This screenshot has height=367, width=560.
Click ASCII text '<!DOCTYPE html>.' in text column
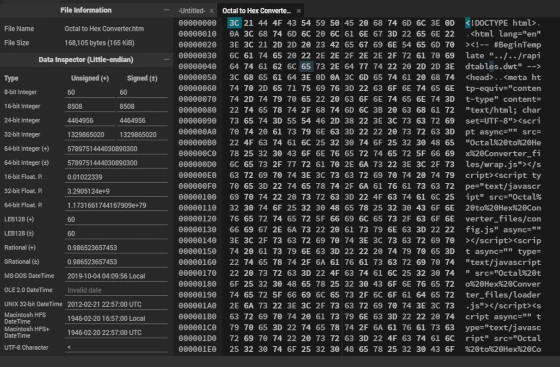(x=503, y=23)
